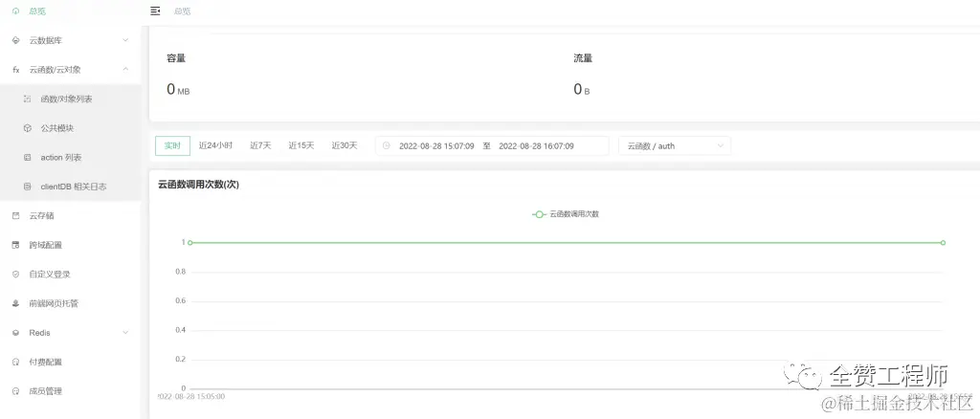
Task: Click the fx 云函数 icon
Action: 15,70
